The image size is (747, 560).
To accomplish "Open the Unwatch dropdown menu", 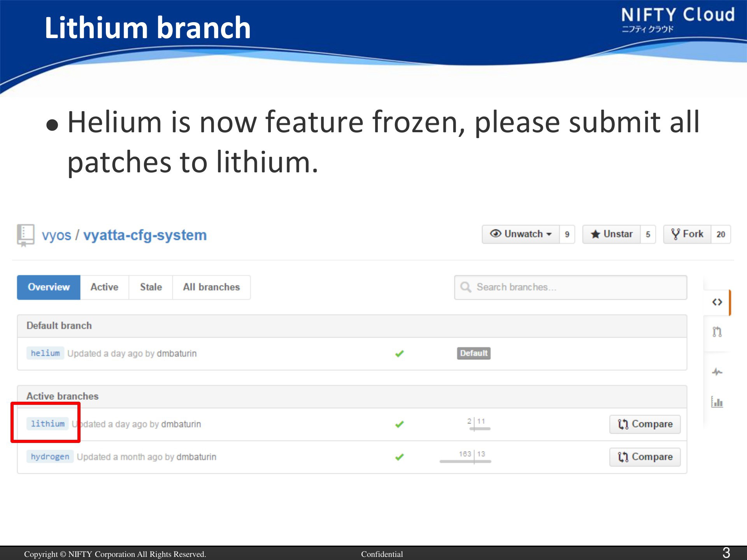I will click(521, 234).
